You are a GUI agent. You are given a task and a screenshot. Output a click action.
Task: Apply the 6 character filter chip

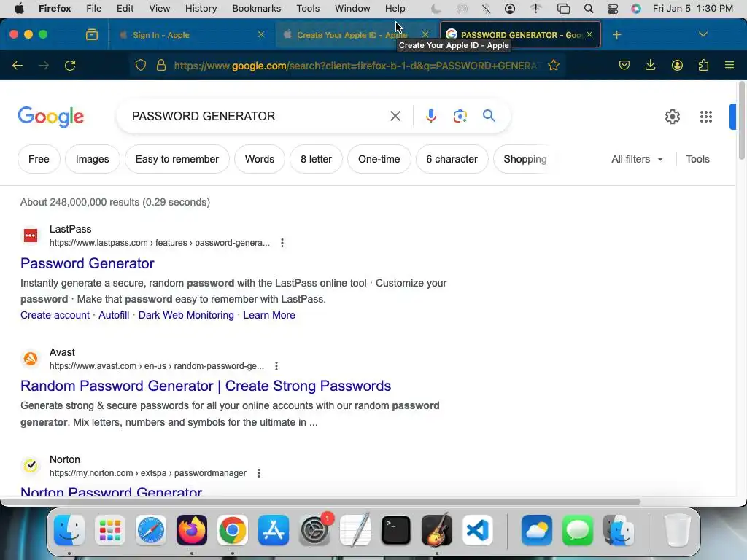click(452, 159)
